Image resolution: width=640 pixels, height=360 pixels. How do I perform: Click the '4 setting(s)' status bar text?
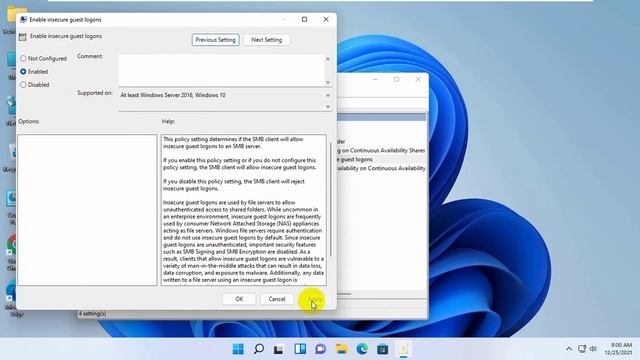point(92,313)
